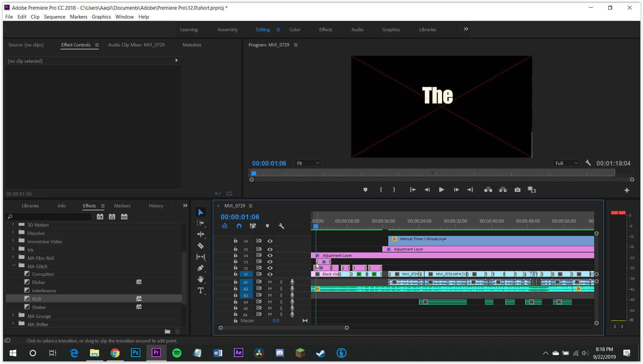Open Premiere Pro's timeline Selection tool
This screenshot has height=364, width=643.
(201, 212)
